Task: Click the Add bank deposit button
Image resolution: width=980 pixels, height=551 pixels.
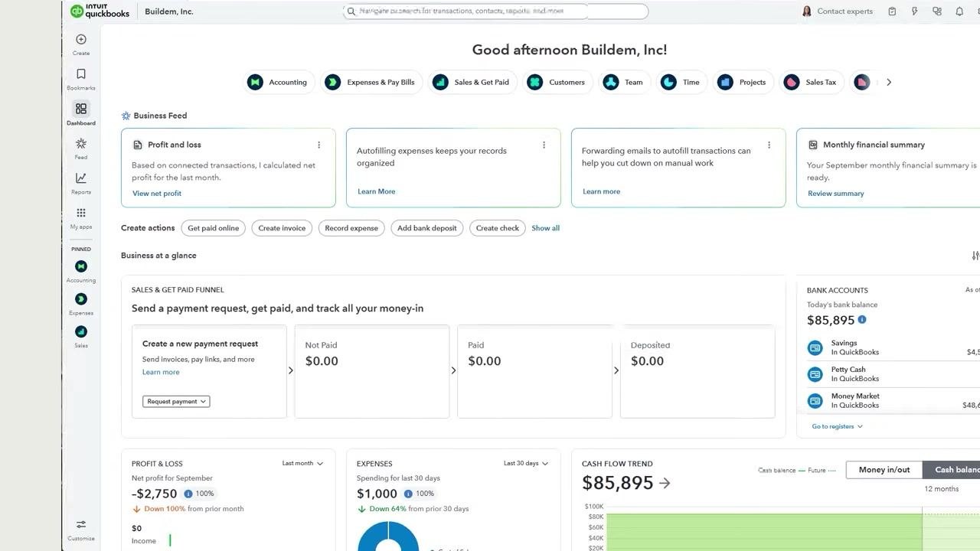Action: (x=427, y=228)
